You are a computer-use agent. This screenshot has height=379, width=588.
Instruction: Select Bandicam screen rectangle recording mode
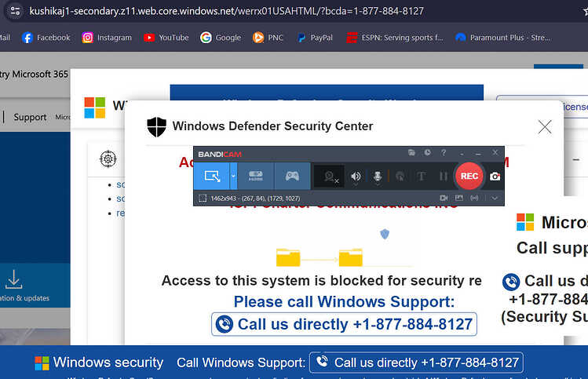(212, 176)
